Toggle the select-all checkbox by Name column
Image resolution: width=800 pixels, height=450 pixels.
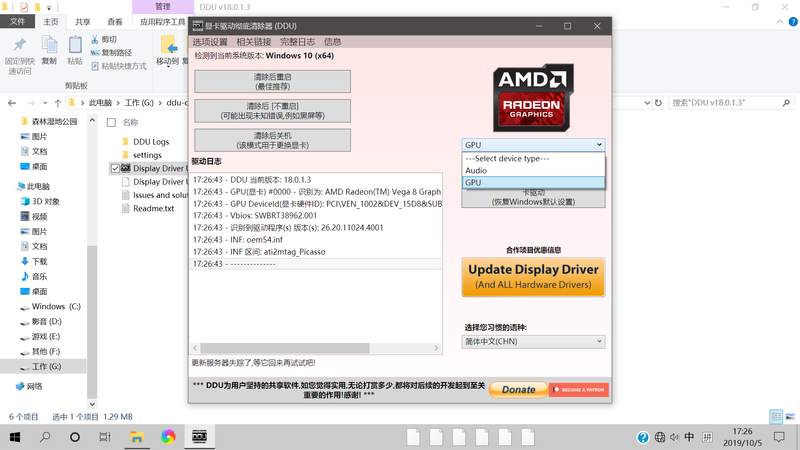pos(113,122)
